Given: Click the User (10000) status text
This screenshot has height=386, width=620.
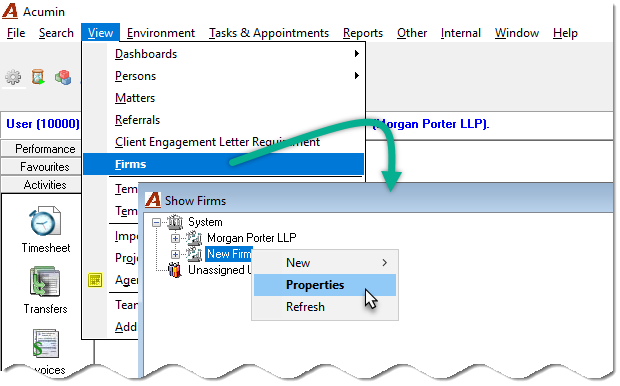Looking at the screenshot, I should [x=43, y=124].
